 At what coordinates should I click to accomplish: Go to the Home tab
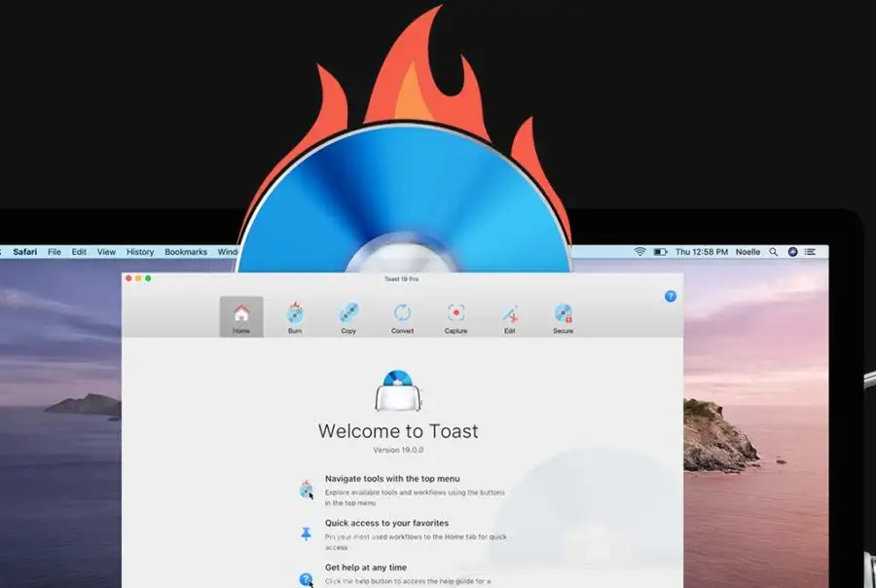pyautogui.click(x=241, y=316)
